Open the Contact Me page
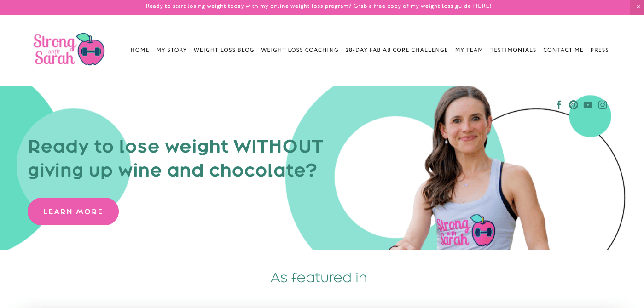This screenshot has height=308, width=644. (x=563, y=50)
